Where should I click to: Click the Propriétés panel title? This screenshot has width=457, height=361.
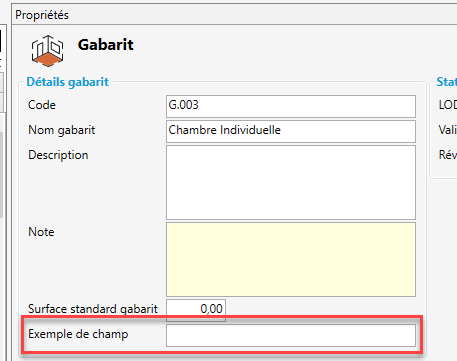[42, 15]
